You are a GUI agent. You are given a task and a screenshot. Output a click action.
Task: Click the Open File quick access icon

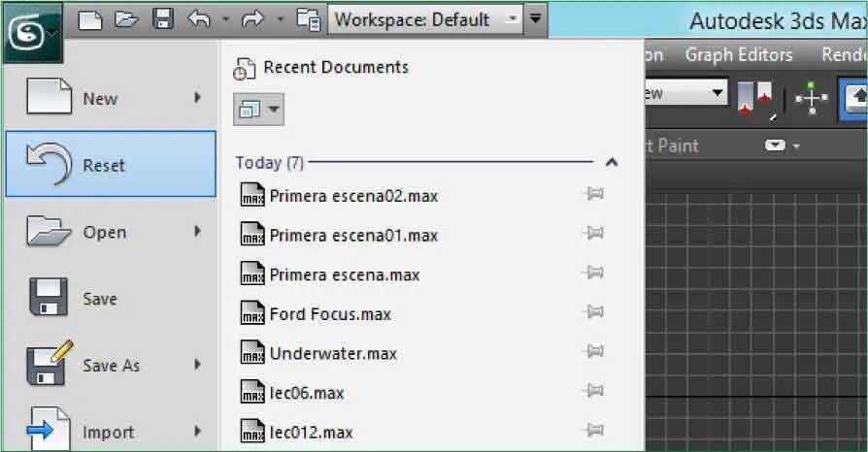[126, 20]
